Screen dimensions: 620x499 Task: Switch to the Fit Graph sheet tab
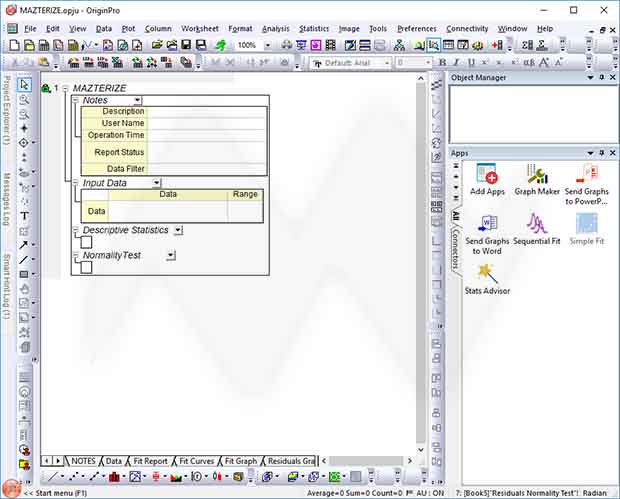point(240,461)
